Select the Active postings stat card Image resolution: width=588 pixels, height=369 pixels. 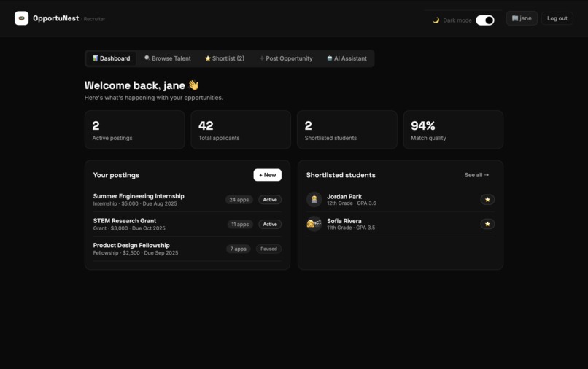coord(135,130)
